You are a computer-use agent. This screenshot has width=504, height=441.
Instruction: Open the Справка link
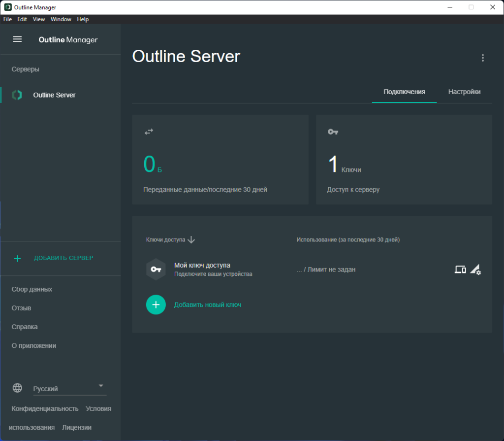tap(25, 327)
